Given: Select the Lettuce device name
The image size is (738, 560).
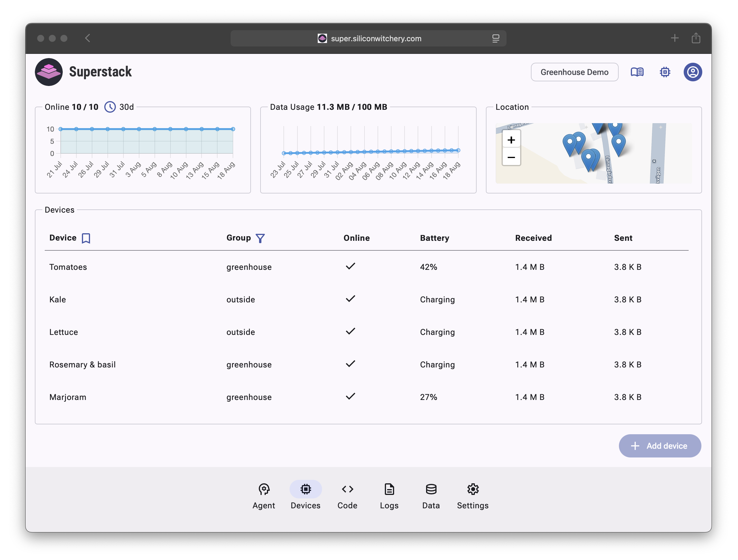Looking at the screenshot, I should pos(63,332).
